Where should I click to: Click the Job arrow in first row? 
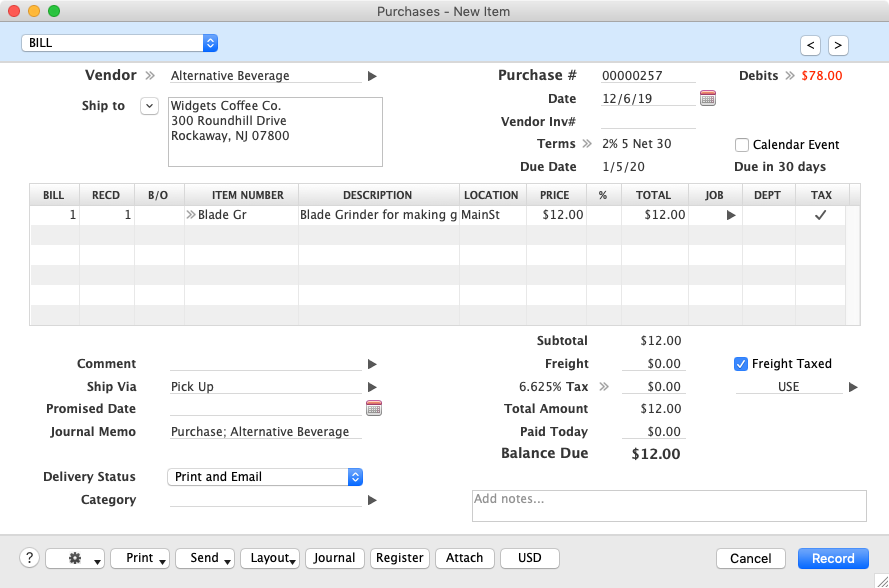(x=730, y=215)
